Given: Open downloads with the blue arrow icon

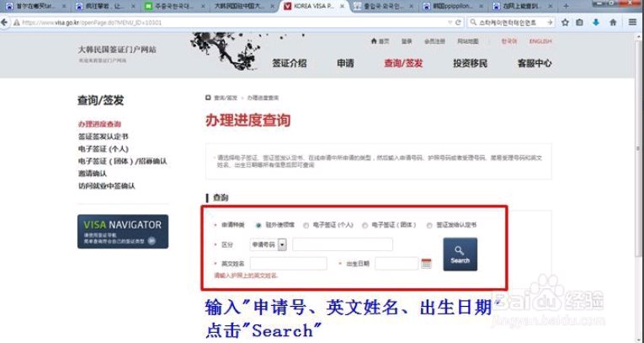Looking at the screenshot, I should click(596, 23).
